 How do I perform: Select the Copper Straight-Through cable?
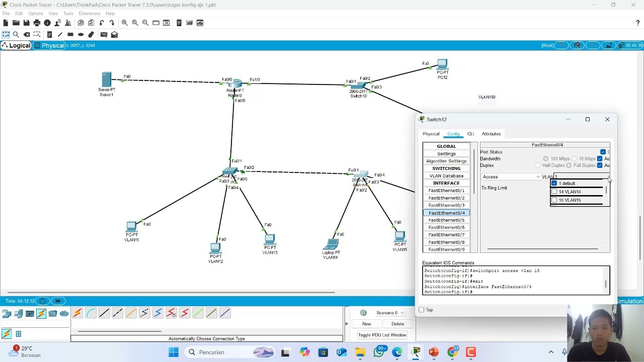pyautogui.click(x=104, y=313)
